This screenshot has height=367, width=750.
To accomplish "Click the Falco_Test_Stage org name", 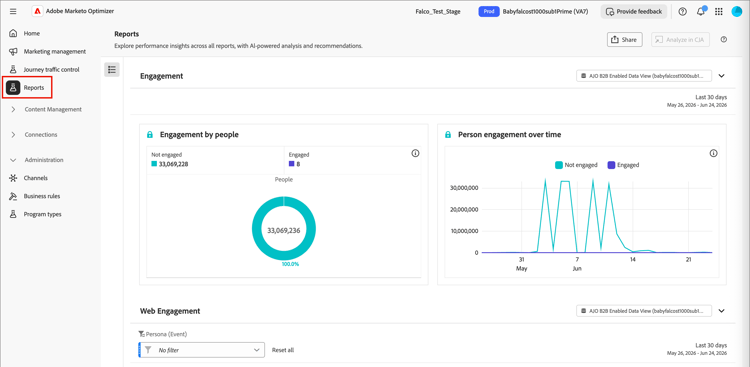I will click(x=438, y=11).
